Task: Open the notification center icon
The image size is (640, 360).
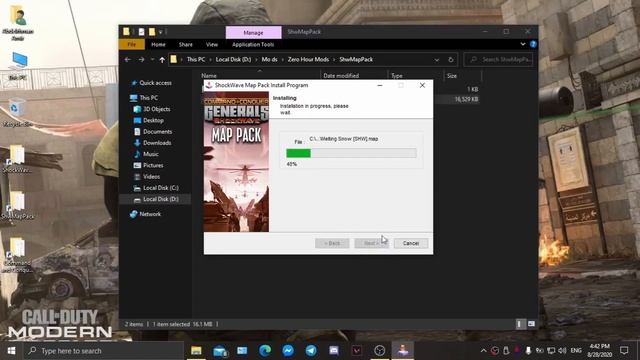Action: [624, 350]
